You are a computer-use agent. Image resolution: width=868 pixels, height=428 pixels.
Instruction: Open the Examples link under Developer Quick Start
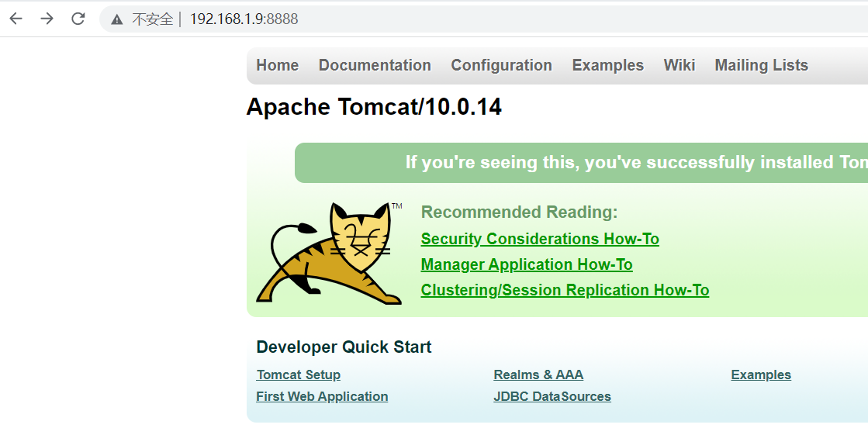pos(761,374)
